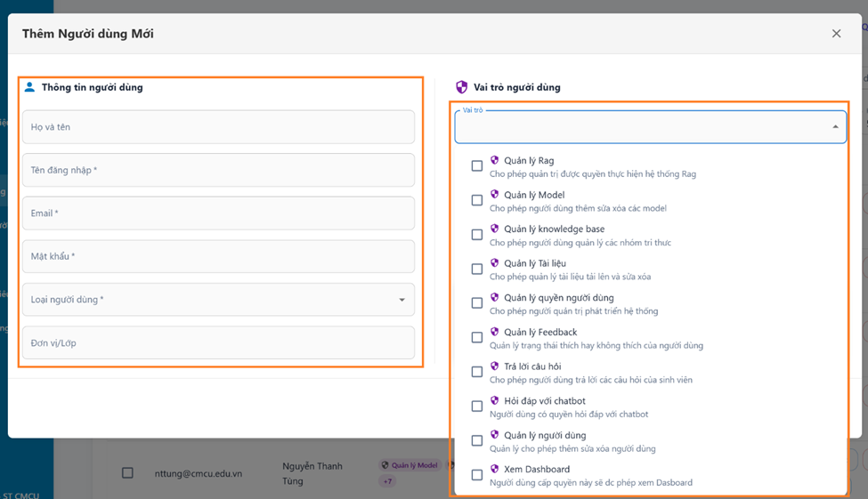
Task: Close the Thêm Người dùng Mới dialog
Action: [836, 34]
